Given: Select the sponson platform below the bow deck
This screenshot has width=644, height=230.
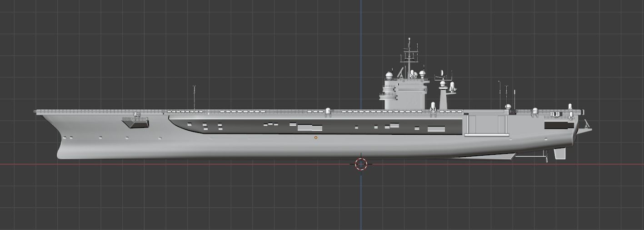Looking at the screenshot, I should coord(135,122).
